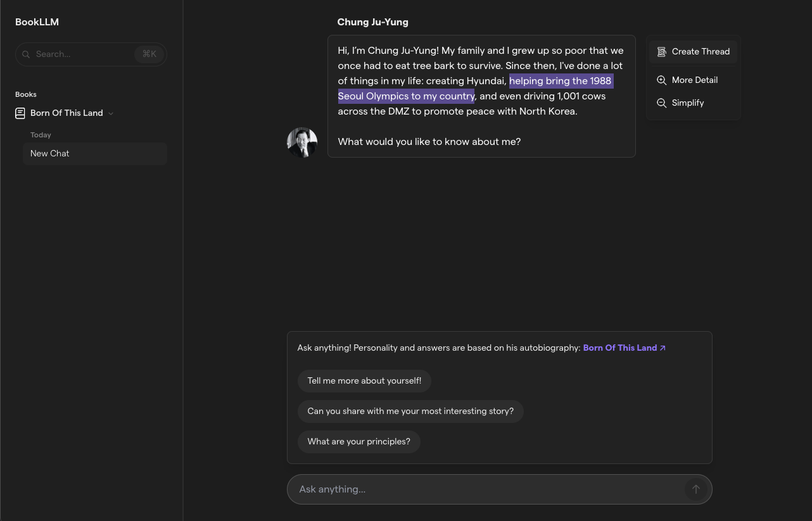The width and height of the screenshot is (812, 521).
Task: Click Chung Ju-Yung's avatar photo
Action: (x=302, y=142)
